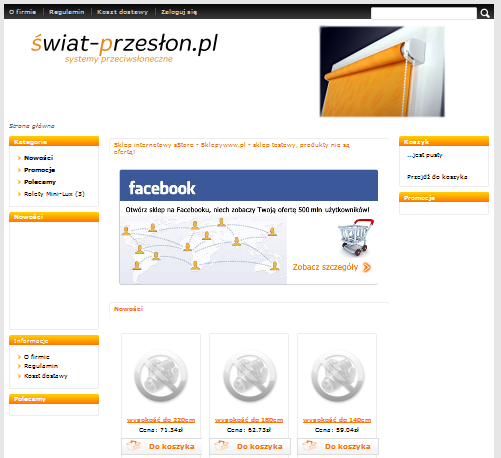Click the orange roller blind header image
Image resolution: width=501 pixels, height=458 pixels.
tap(382, 72)
